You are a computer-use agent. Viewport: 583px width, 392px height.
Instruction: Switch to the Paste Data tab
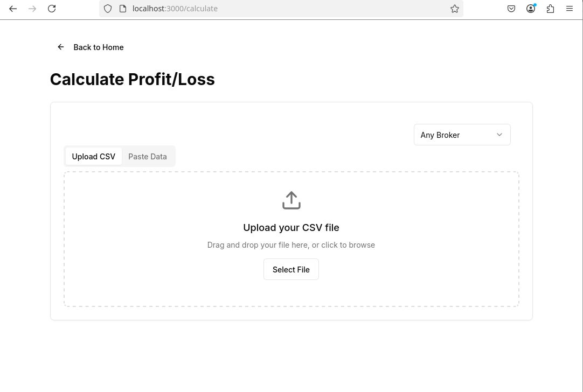click(x=148, y=157)
